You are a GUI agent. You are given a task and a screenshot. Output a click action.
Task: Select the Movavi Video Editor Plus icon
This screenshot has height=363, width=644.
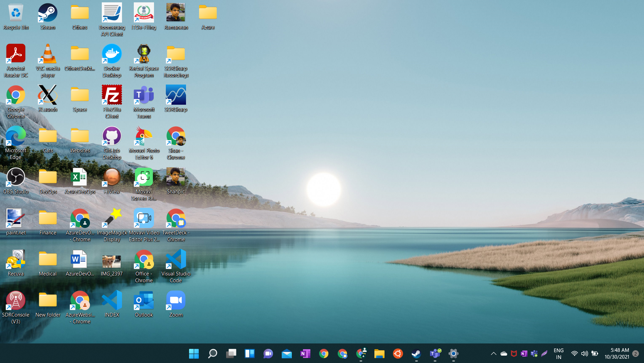[144, 225]
